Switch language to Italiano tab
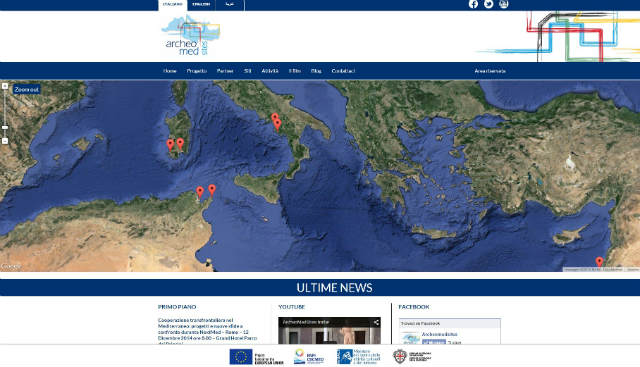Viewport: 640px width, 367px height. tap(173, 4)
